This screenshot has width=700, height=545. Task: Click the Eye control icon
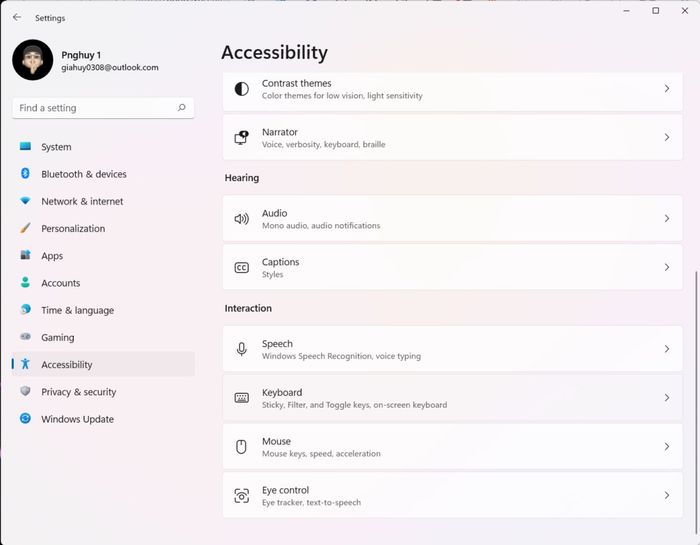pyautogui.click(x=242, y=495)
